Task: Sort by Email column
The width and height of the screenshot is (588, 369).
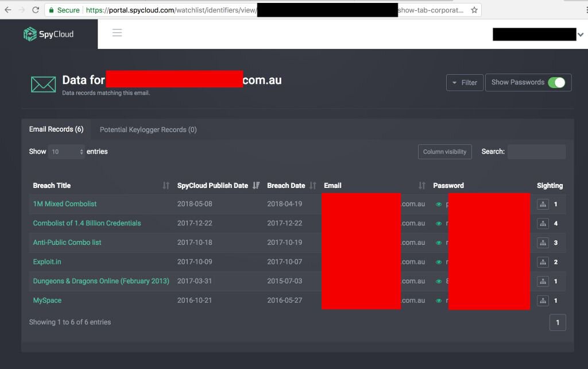Action: 374,186
